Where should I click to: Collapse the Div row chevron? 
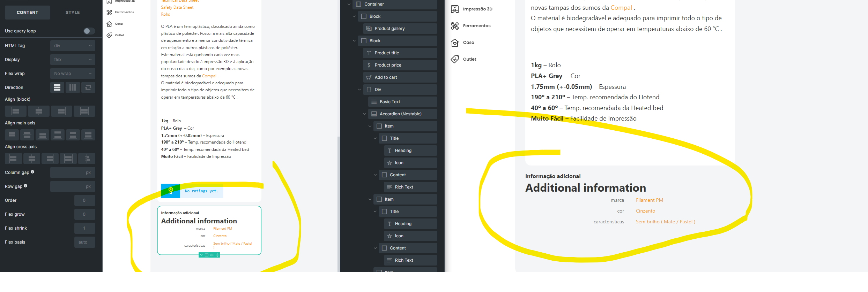tap(359, 90)
